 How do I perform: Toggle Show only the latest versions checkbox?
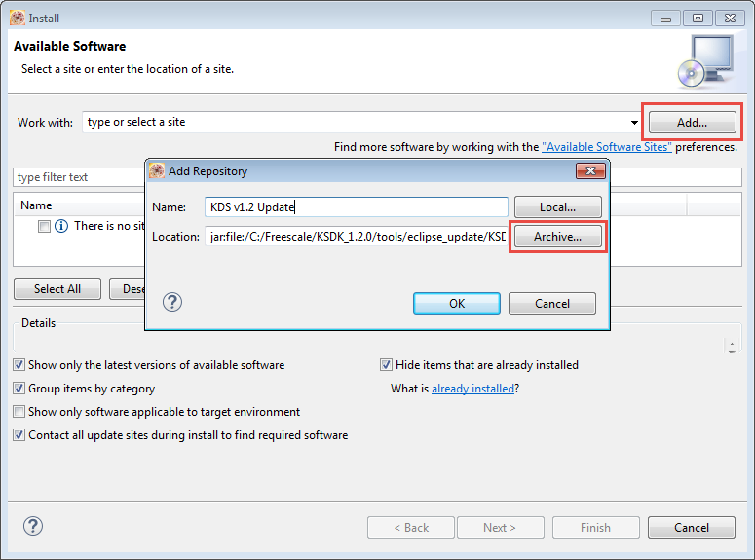(19, 365)
